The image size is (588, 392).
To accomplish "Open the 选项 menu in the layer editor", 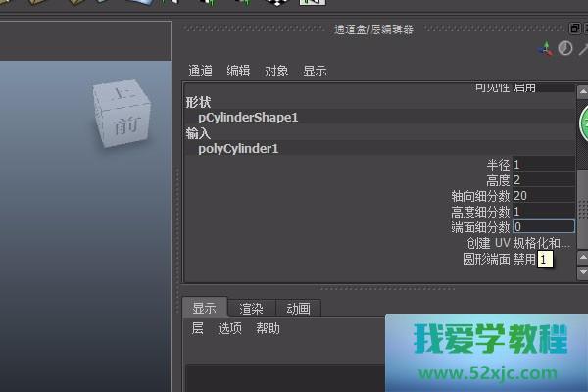I will 229,328.
